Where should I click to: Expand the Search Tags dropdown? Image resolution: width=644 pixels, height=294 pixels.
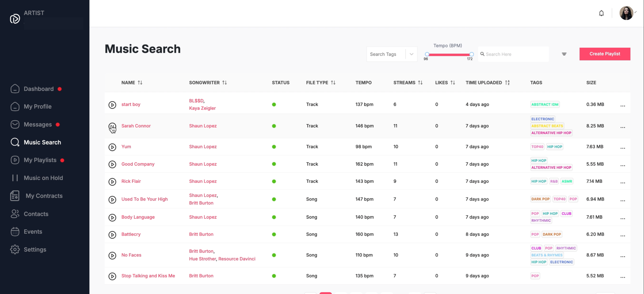point(411,54)
